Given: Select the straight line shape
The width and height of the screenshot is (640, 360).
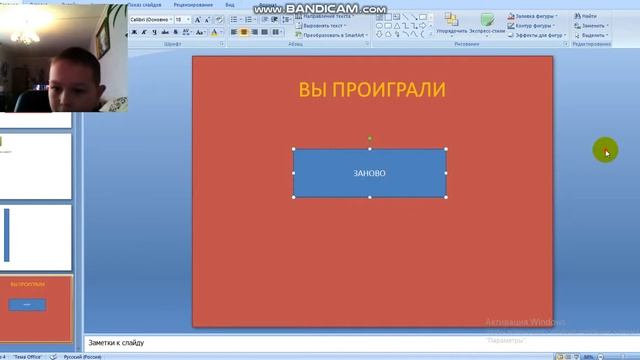Looking at the screenshot, I should point(405,17).
